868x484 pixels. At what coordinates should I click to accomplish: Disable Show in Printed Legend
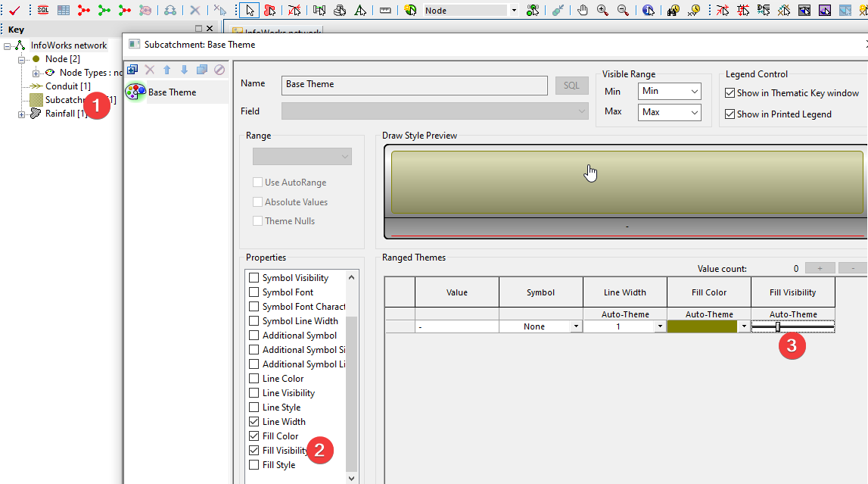(x=730, y=112)
